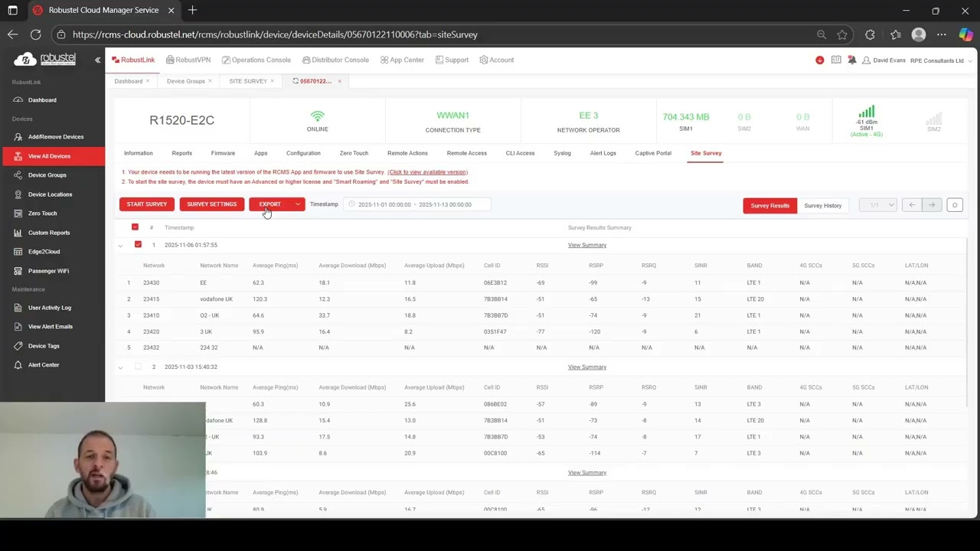Open the notification bell in the header
The image size is (980, 551).
pos(851,60)
